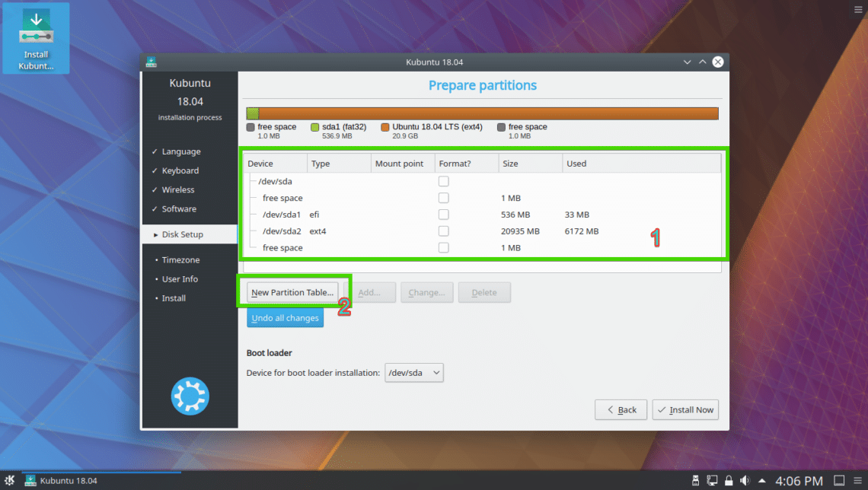
Task: Click the green sda1 segment in partition bar
Action: [x=253, y=113]
